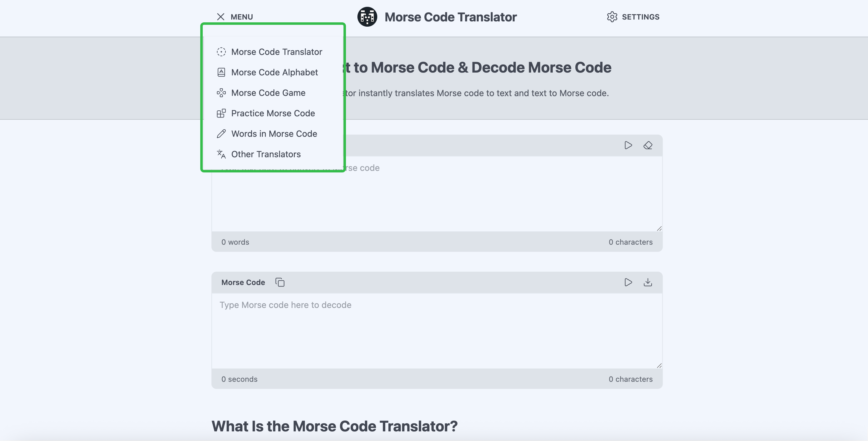Click the '0 seconds' duration text

239,379
